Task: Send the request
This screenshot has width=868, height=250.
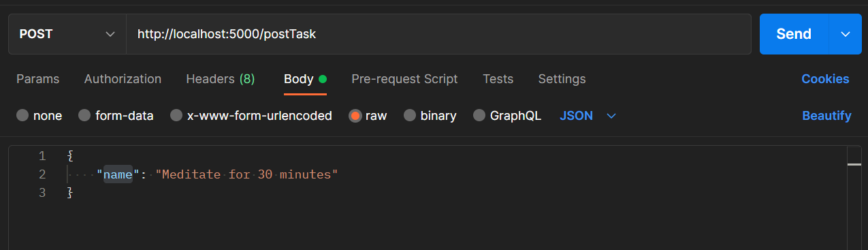Action: pos(794,34)
